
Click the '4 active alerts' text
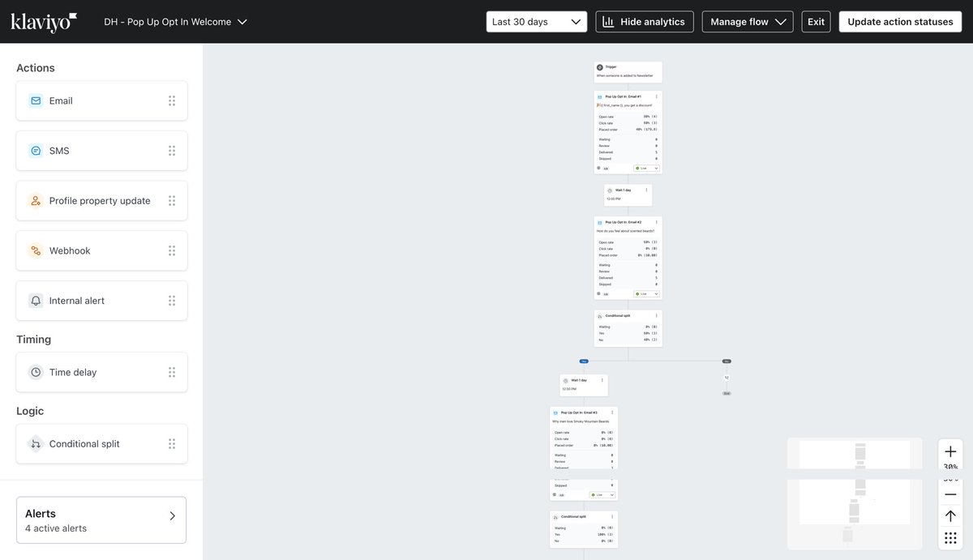point(56,528)
